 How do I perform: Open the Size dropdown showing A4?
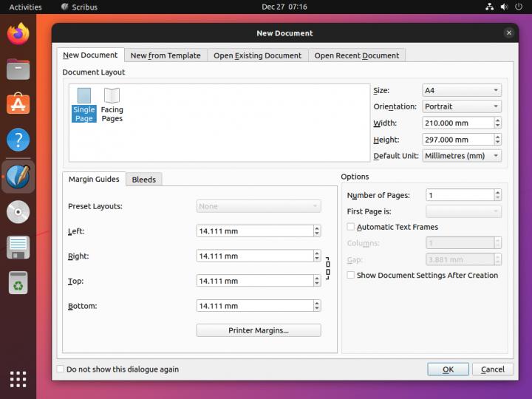coord(461,90)
